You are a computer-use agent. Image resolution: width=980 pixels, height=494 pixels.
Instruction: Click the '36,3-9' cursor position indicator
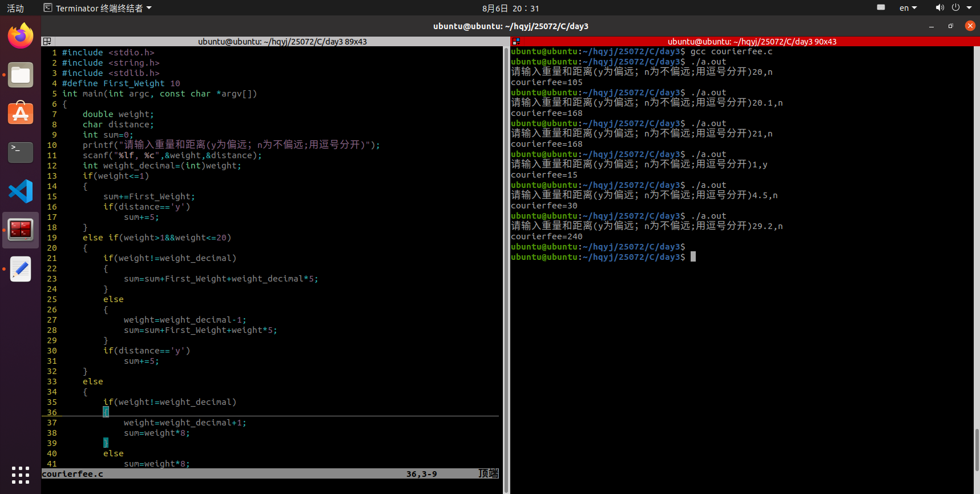click(x=422, y=474)
